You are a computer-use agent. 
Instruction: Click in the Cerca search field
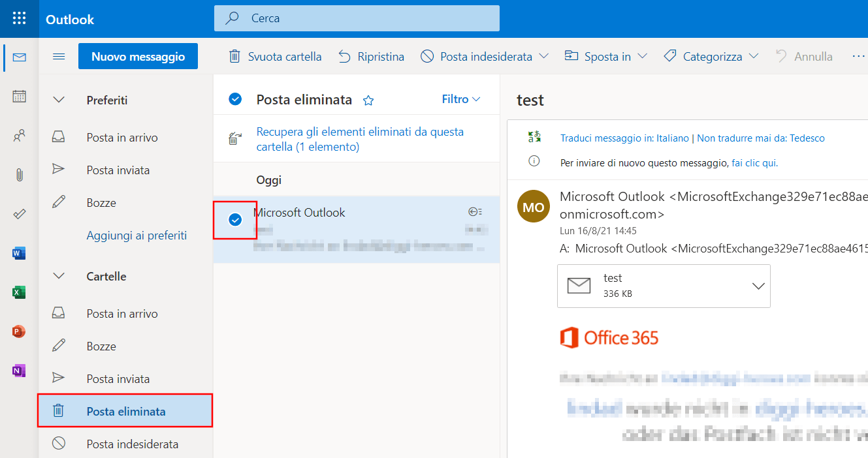(x=357, y=18)
